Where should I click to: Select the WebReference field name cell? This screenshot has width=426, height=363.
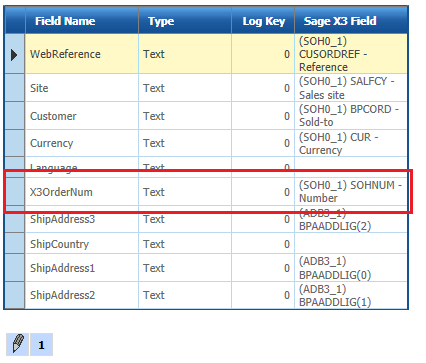tap(82, 54)
